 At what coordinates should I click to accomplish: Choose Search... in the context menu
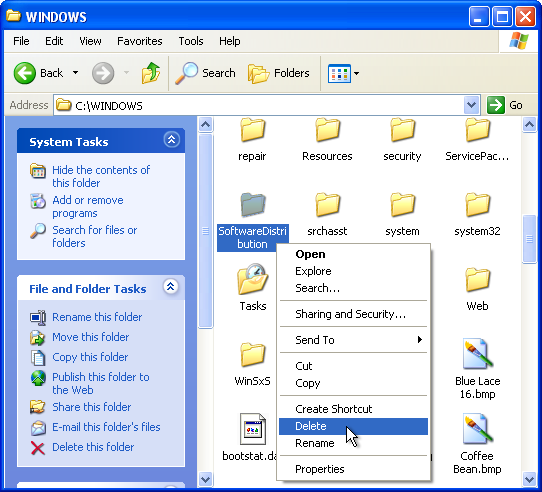353,288
